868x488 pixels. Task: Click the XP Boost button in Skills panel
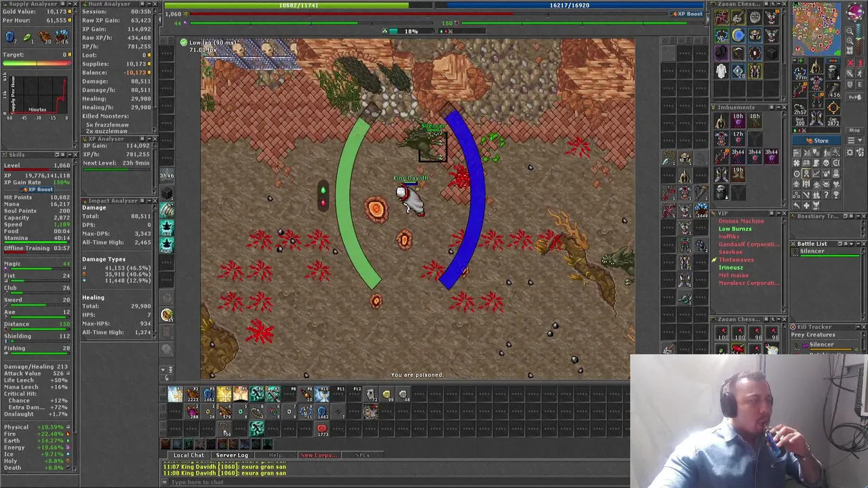[36, 189]
